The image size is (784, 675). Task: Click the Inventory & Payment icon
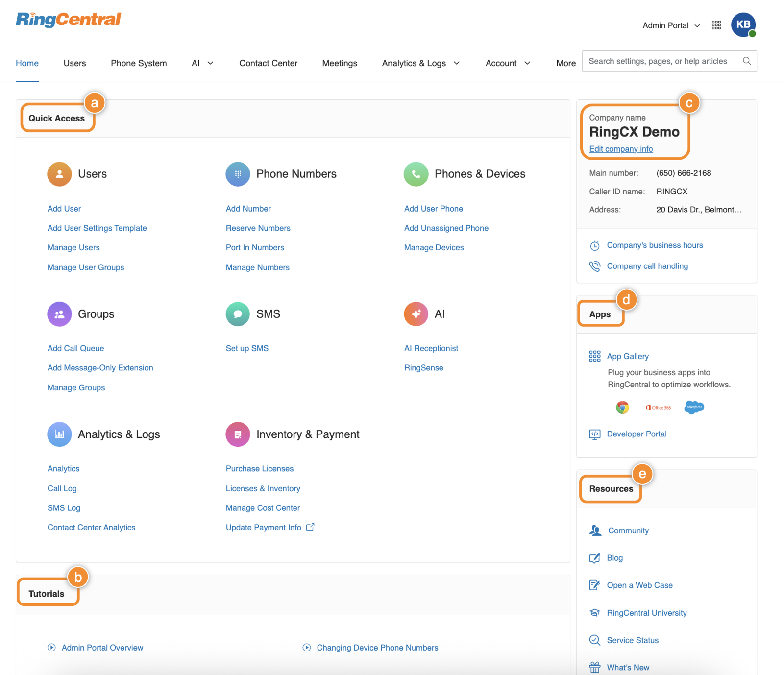(x=238, y=434)
